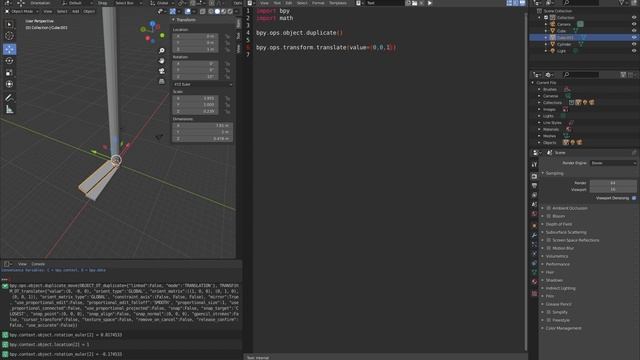The image size is (640, 360).
Task: Hide the Collection in outliner
Action: click(x=634, y=18)
